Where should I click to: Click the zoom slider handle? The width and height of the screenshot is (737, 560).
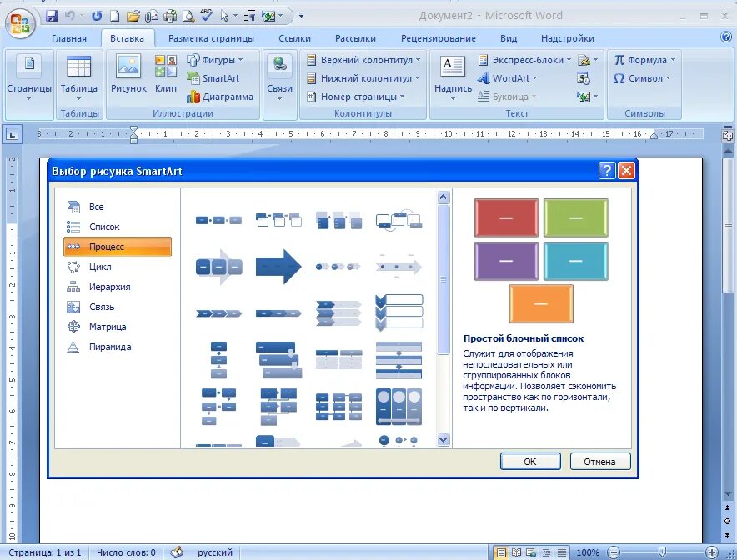tap(662, 552)
